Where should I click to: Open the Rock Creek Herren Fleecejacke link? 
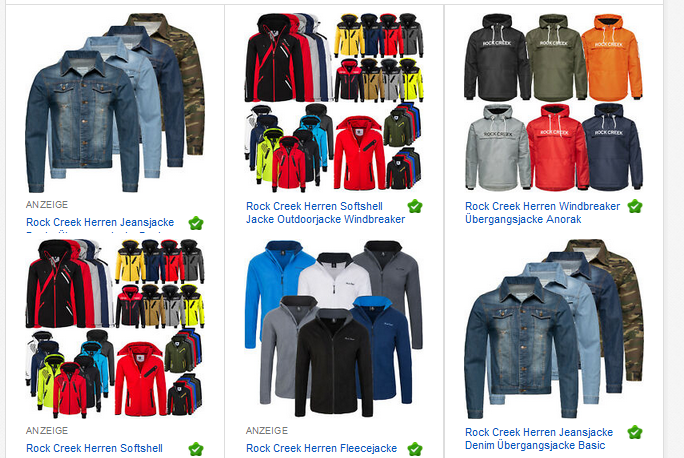321,448
